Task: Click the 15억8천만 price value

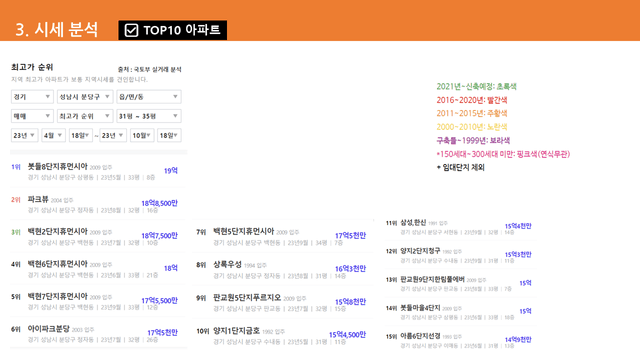Action: click(x=351, y=302)
